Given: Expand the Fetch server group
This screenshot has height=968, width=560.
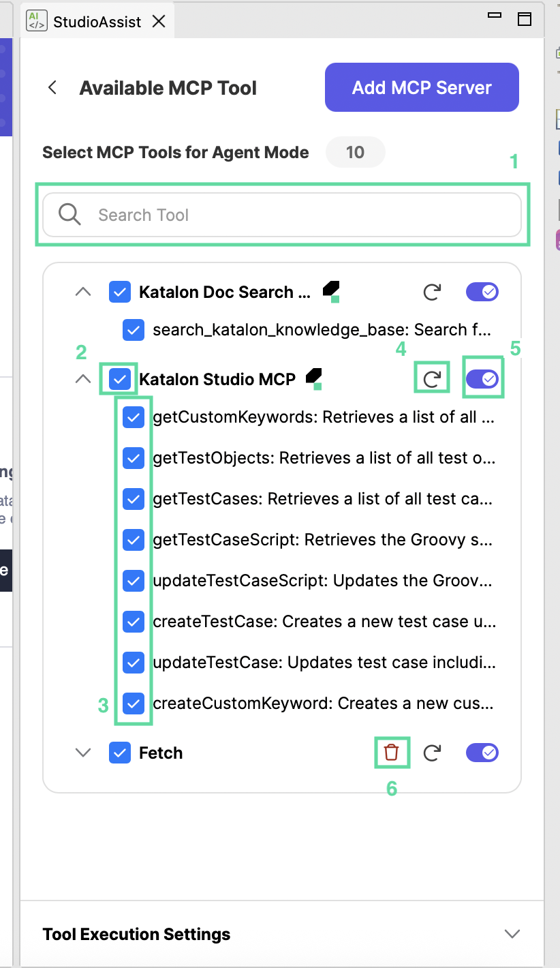Looking at the screenshot, I should 82,753.
